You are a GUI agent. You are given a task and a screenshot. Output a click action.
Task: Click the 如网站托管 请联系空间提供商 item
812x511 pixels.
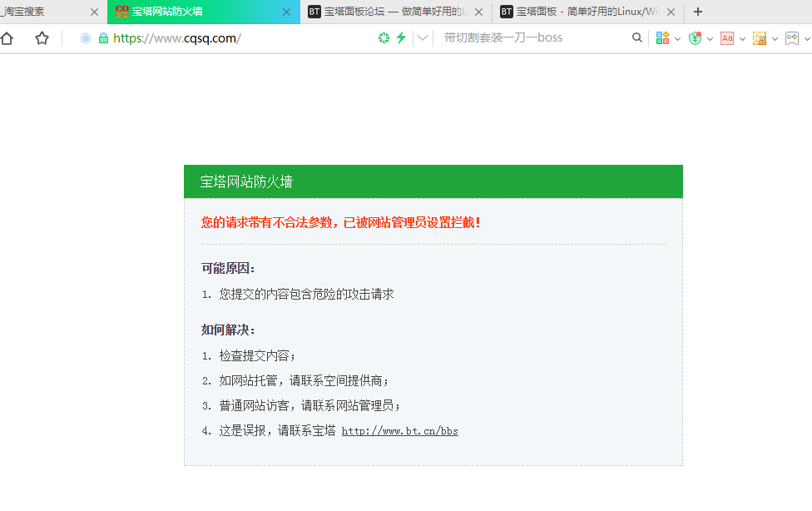click(x=304, y=381)
